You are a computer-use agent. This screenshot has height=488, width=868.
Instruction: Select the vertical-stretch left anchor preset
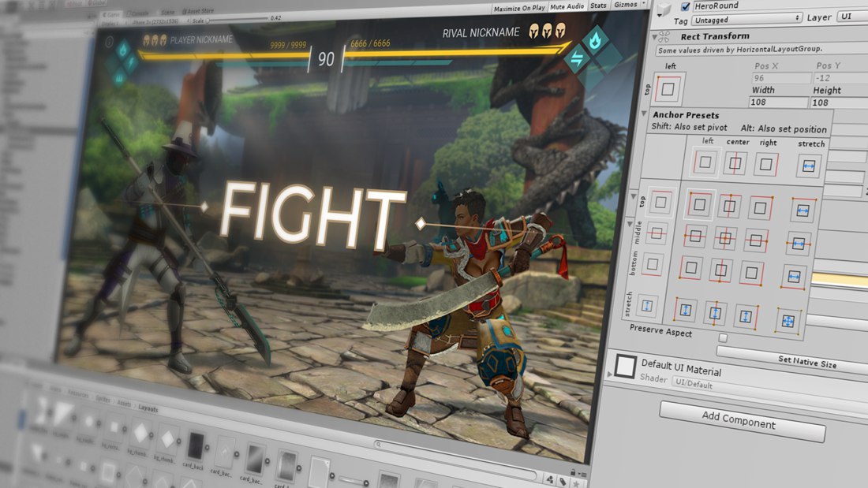coord(685,310)
